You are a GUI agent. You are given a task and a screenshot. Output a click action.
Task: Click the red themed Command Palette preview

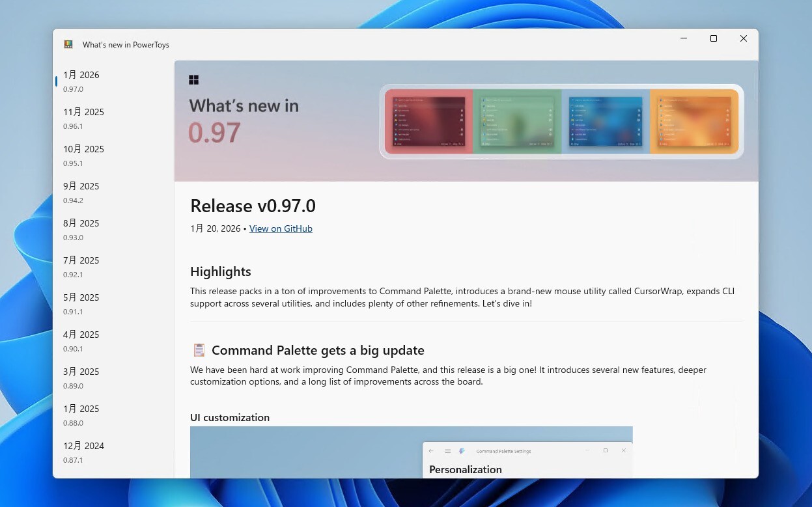pyautogui.click(x=428, y=121)
